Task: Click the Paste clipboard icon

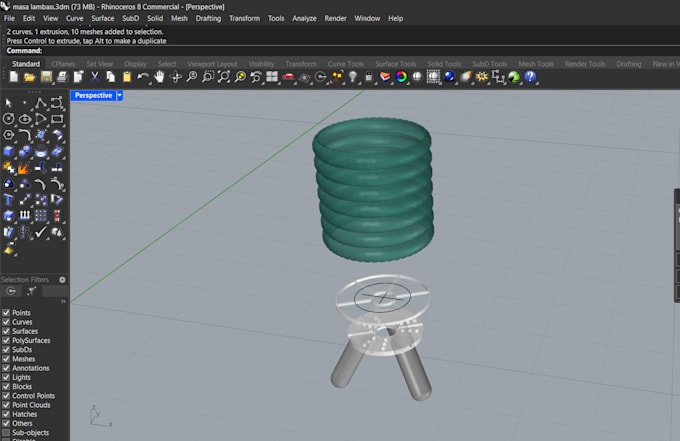Action: click(x=127, y=77)
